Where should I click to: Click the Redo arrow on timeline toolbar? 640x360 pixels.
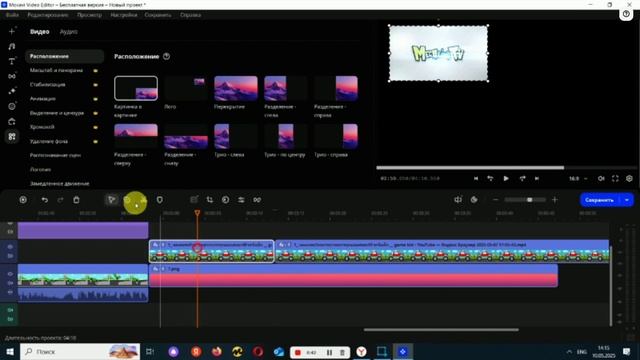[60, 200]
